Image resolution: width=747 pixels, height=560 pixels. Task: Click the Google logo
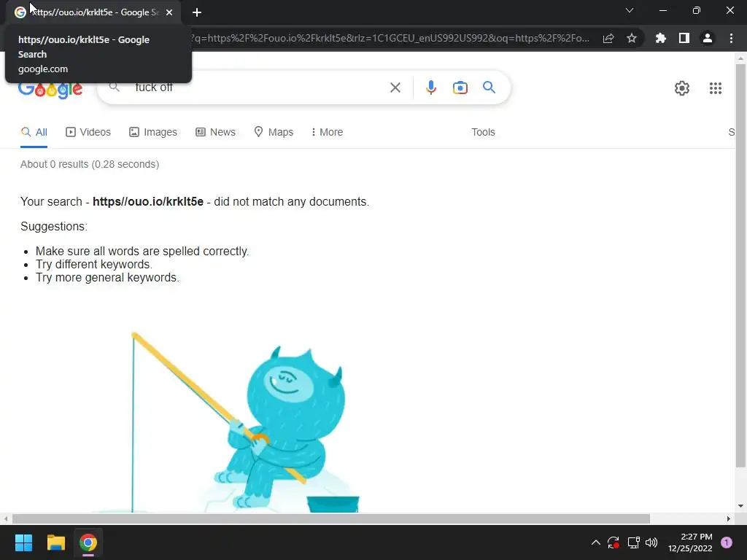coord(50,89)
